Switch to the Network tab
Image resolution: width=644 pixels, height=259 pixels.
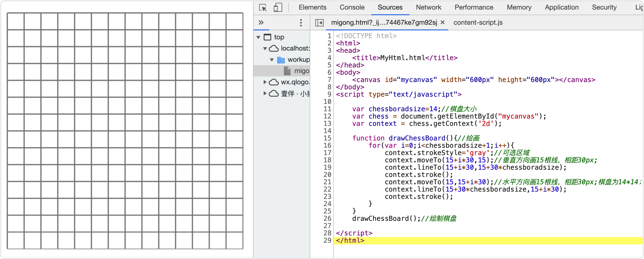click(x=428, y=8)
